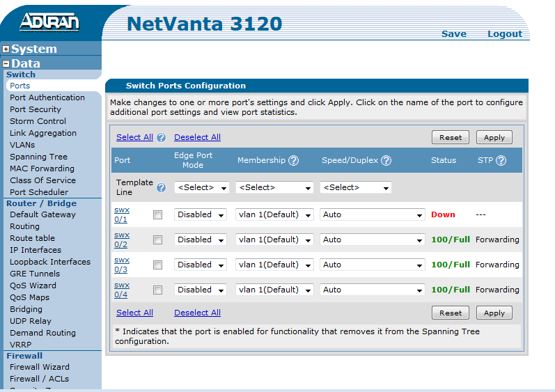Launch the QoS Wizard
The image size is (555, 392).
pyautogui.click(x=33, y=286)
